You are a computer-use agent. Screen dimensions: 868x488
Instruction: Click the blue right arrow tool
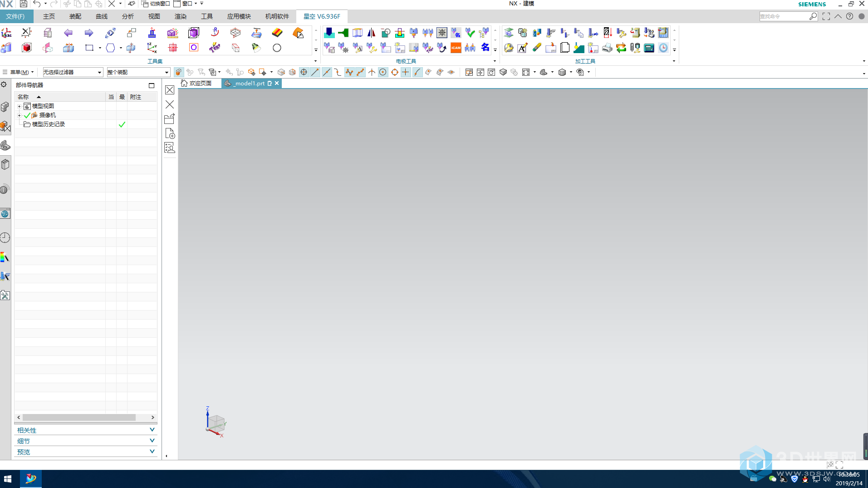89,33
